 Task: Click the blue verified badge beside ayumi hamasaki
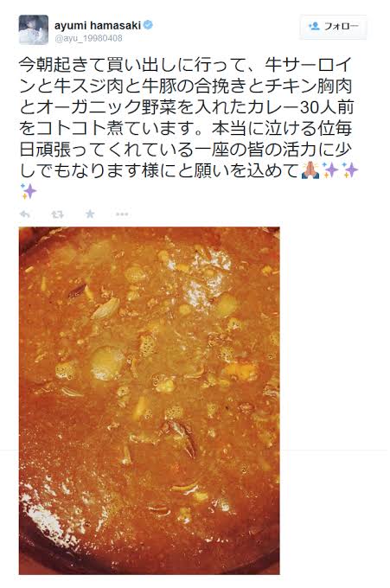click(x=149, y=25)
